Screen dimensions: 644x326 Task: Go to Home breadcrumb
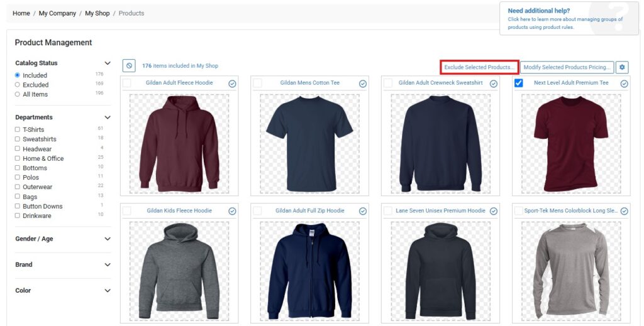point(21,13)
